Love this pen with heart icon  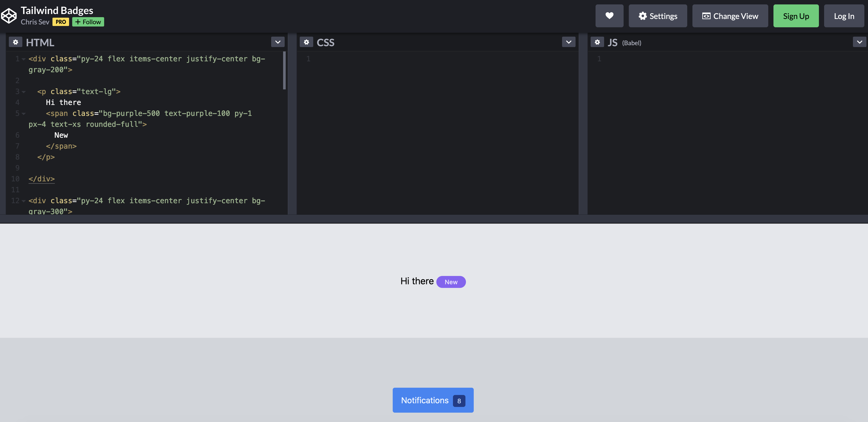coord(609,16)
